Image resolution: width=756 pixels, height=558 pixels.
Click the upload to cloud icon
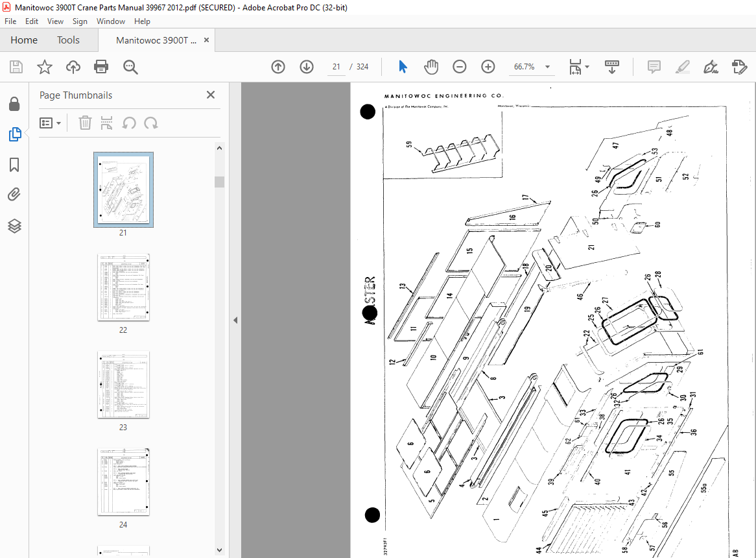73,67
